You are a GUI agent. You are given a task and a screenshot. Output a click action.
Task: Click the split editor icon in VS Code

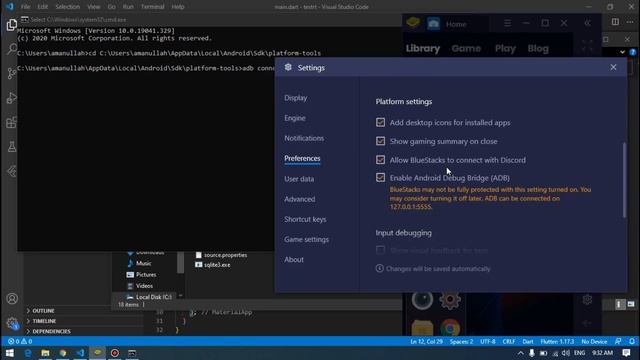[615, 22]
